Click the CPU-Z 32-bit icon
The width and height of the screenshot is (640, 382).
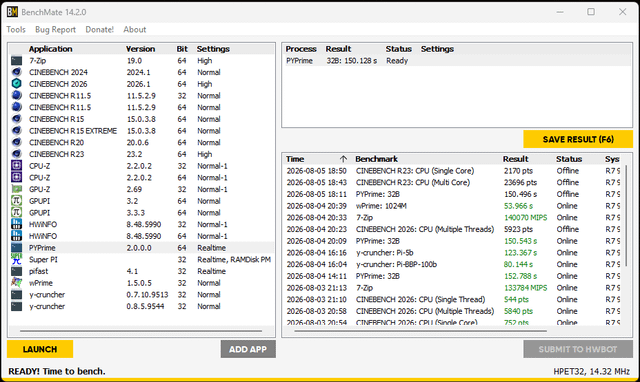16,166
